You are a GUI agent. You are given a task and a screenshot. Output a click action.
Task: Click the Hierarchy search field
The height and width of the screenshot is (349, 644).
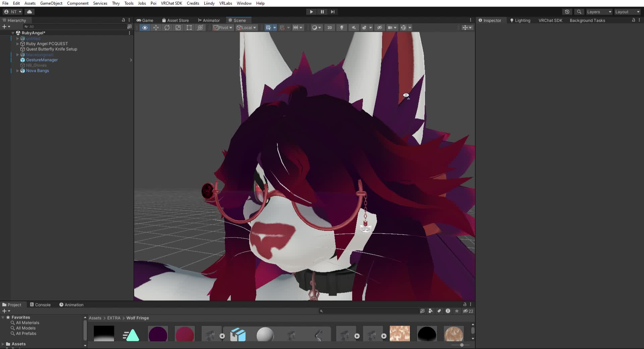tap(74, 27)
